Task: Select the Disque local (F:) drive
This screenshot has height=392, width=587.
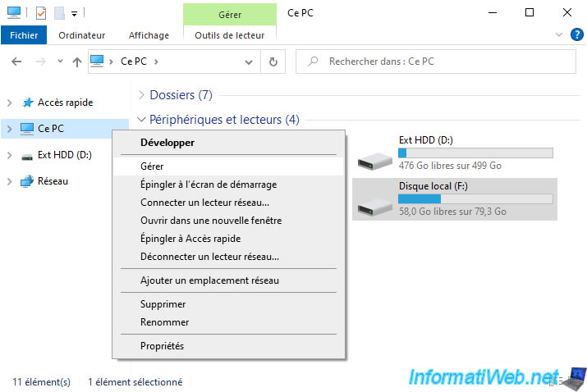Action: (x=455, y=199)
